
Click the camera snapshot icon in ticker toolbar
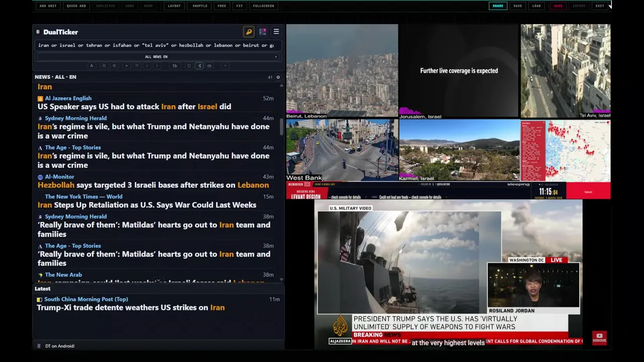209,66
